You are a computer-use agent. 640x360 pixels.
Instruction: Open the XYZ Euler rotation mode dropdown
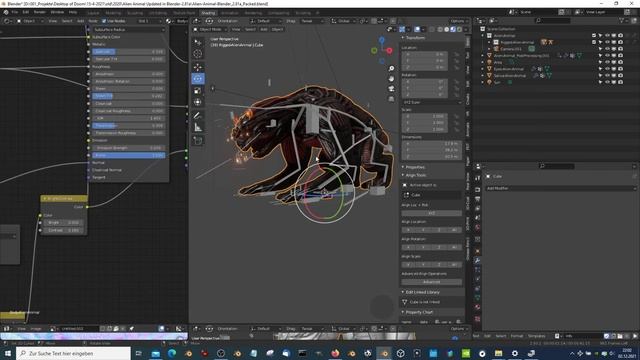click(x=432, y=102)
